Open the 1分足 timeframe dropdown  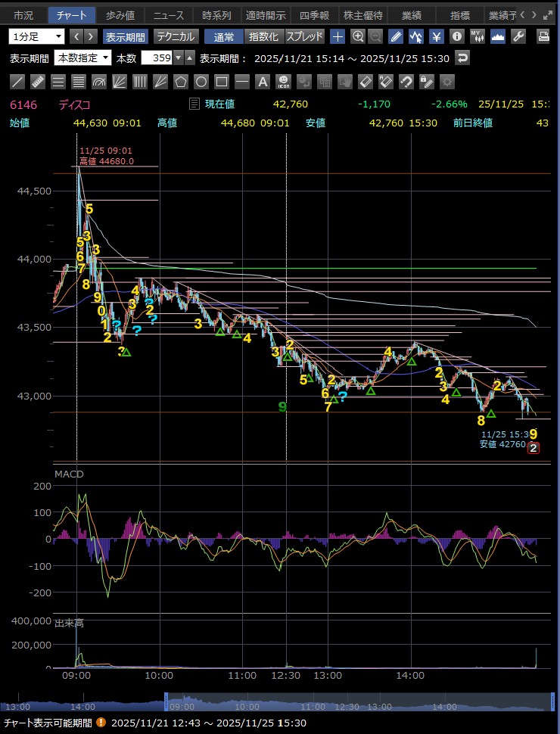point(37,36)
